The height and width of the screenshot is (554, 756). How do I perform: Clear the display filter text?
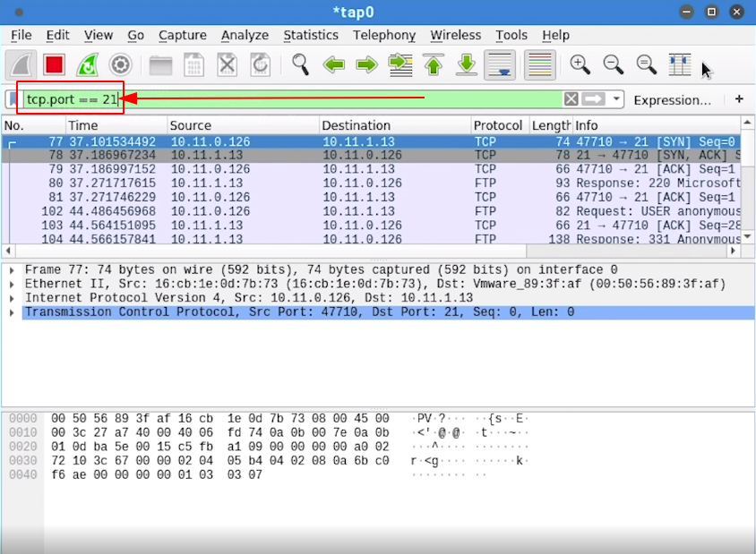coord(571,99)
